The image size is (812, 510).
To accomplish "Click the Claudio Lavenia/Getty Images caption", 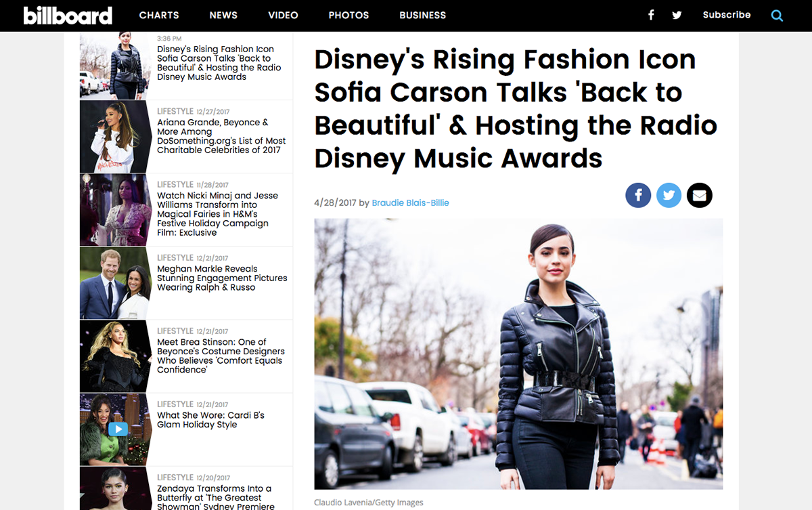I will click(369, 503).
